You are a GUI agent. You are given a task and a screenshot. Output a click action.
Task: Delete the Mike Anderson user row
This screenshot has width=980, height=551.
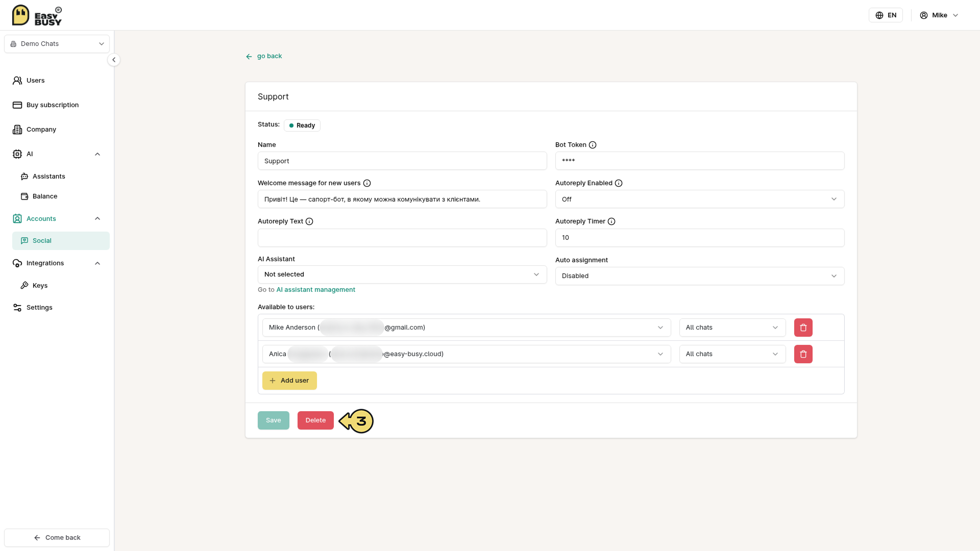(803, 328)
